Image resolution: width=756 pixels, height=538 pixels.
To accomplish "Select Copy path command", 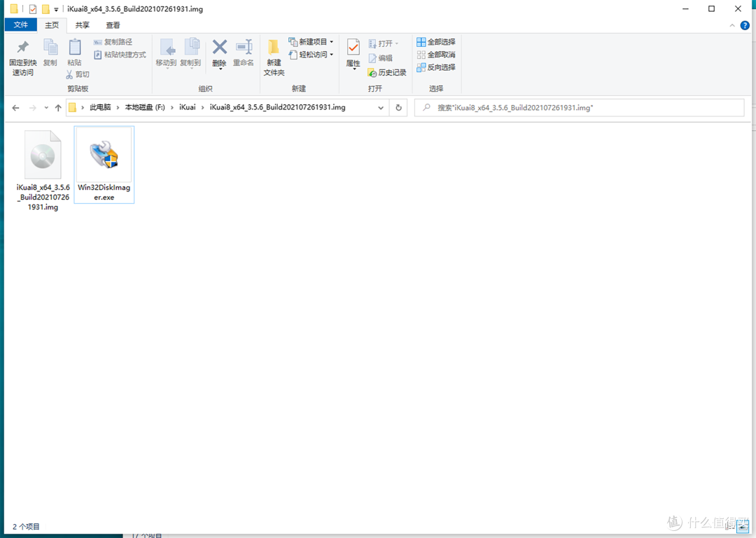I will coord(113,42).
